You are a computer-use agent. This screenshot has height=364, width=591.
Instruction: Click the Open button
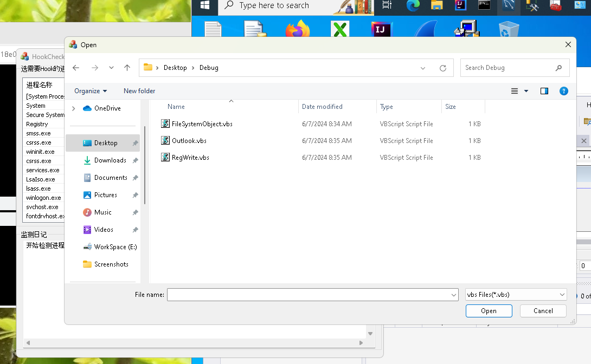[x=489, y=311]
